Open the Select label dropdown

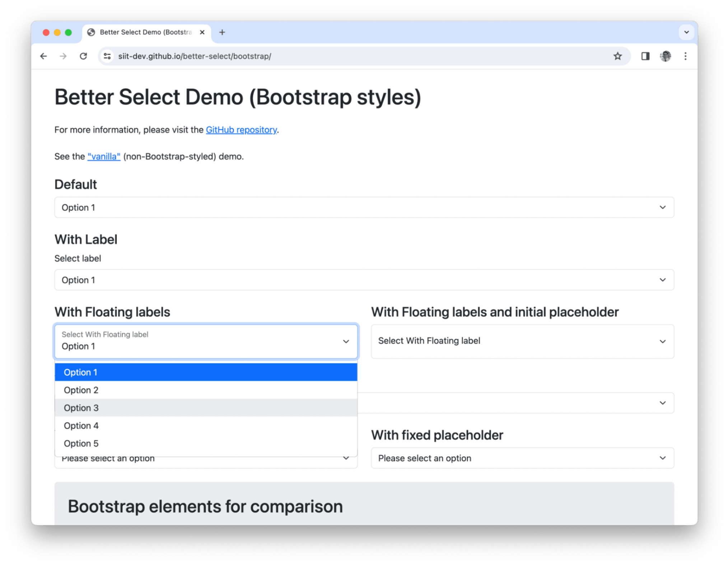(x=364, y=280)
